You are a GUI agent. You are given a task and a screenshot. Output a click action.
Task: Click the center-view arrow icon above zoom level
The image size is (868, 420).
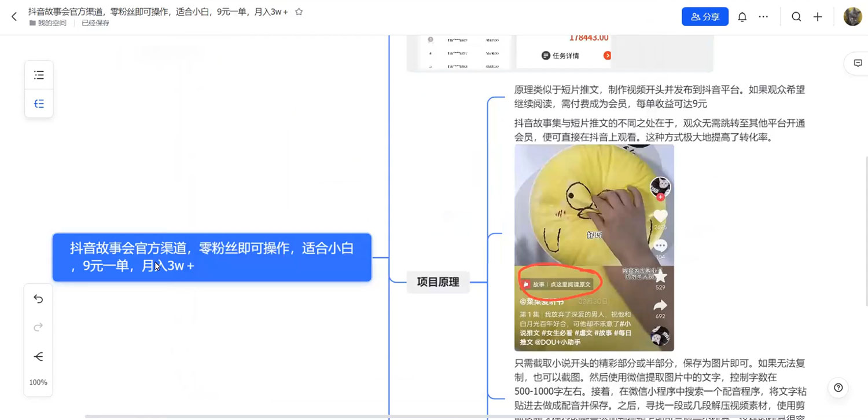point(38,357)
